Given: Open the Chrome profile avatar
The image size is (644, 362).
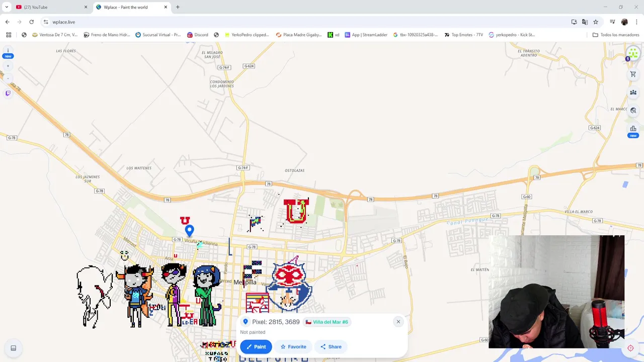Looking at the screenshot, I should [624, 22].
